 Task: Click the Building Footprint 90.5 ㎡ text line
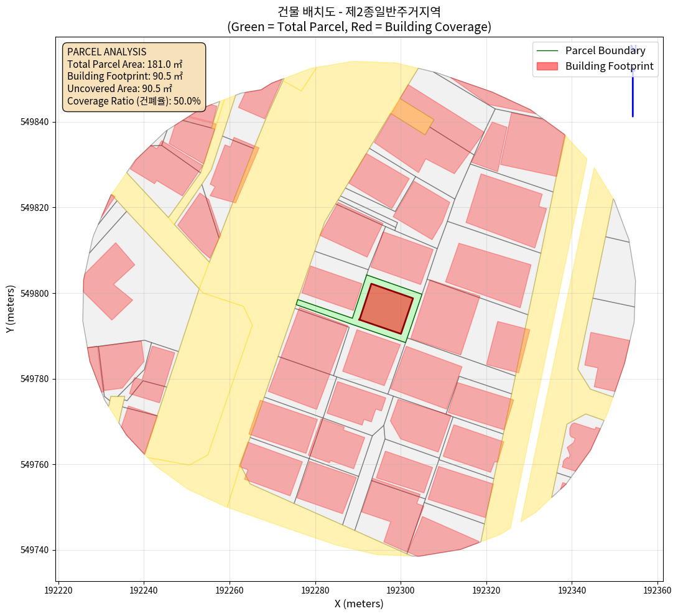tap(125, 77)
